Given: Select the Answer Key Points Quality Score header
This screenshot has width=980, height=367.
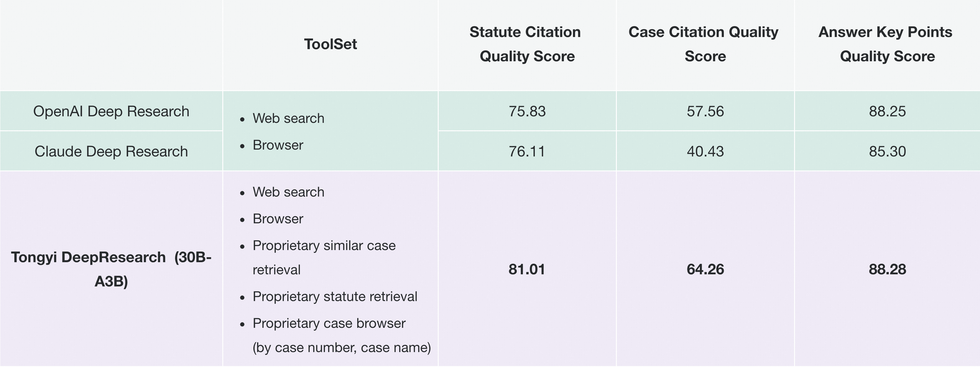Looking at the screenshot, I should coord(887,44).
